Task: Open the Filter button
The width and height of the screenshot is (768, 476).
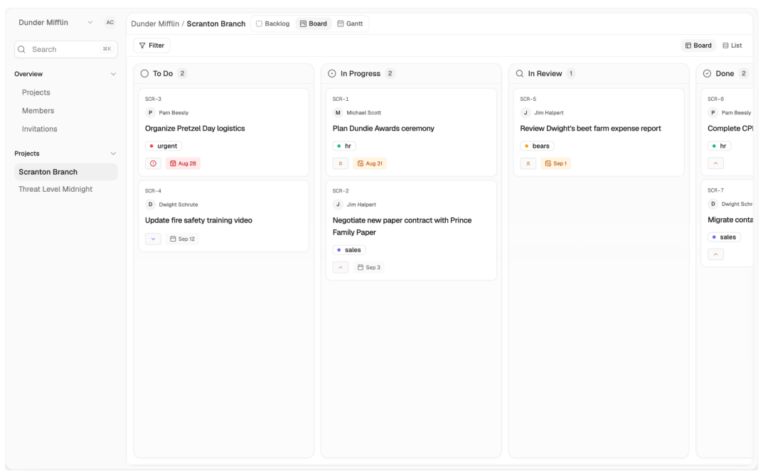Action: [152, 46]
